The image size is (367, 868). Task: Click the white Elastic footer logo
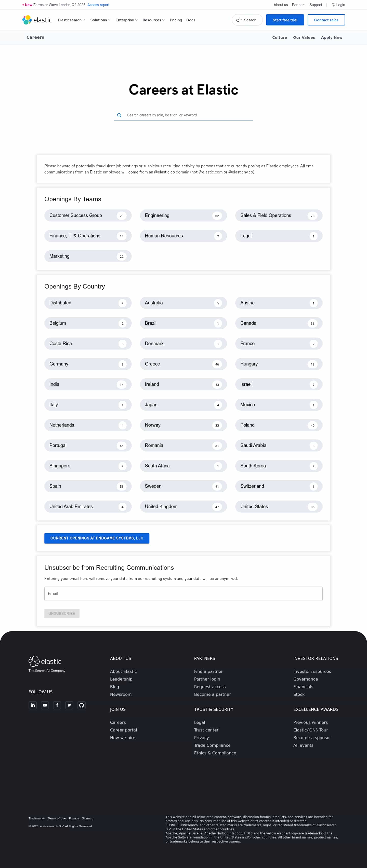point(45,661)
